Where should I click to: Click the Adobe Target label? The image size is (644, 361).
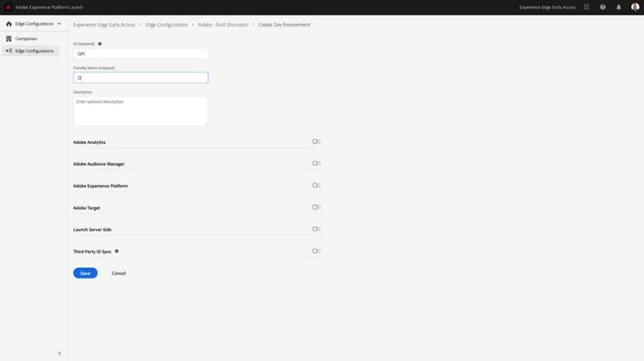click(86, 208)
